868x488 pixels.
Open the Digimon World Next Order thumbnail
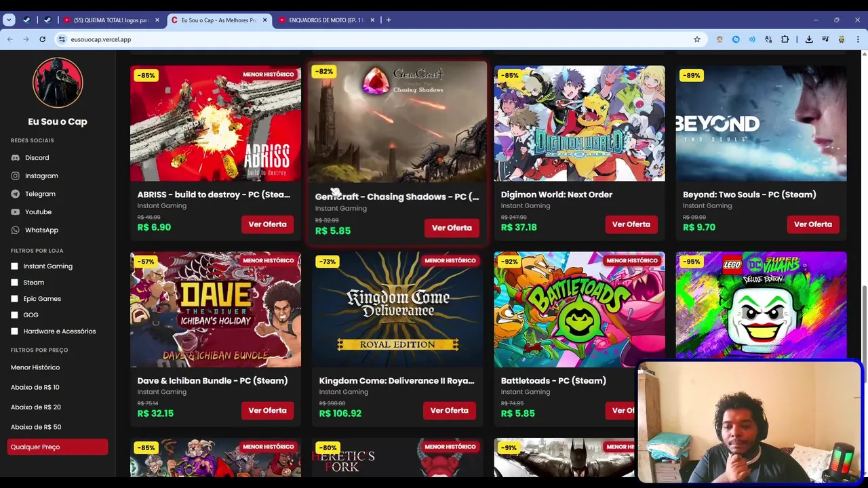click(x=579, y=123)
